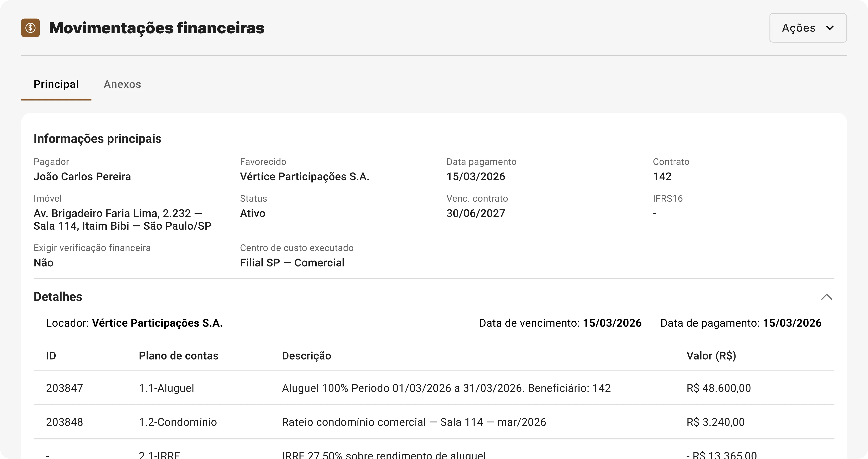This screenshot has height=459, width=868.
Task: Click the brown dollar-coin icon beside the title
Action: (30, 28)
